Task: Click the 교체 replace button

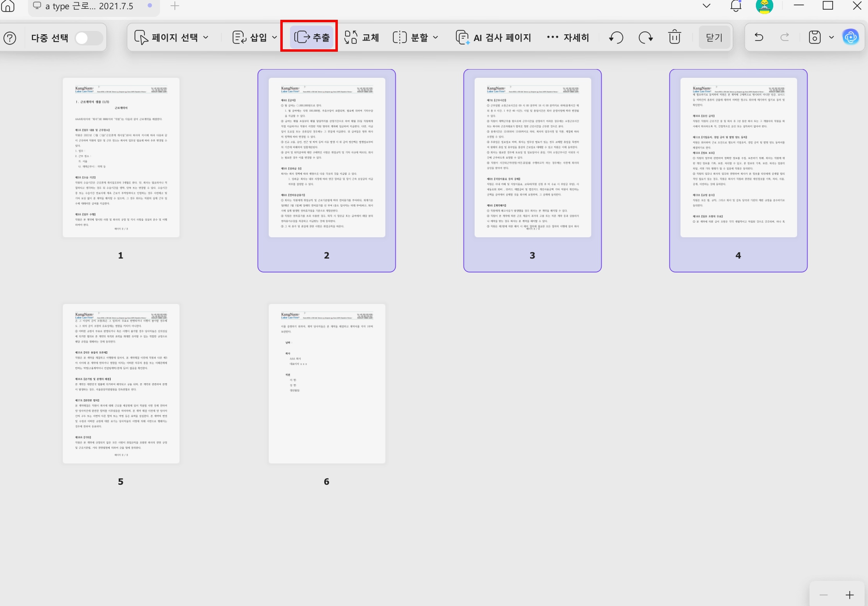Action: pyautogui.click(x=362, y=38)
